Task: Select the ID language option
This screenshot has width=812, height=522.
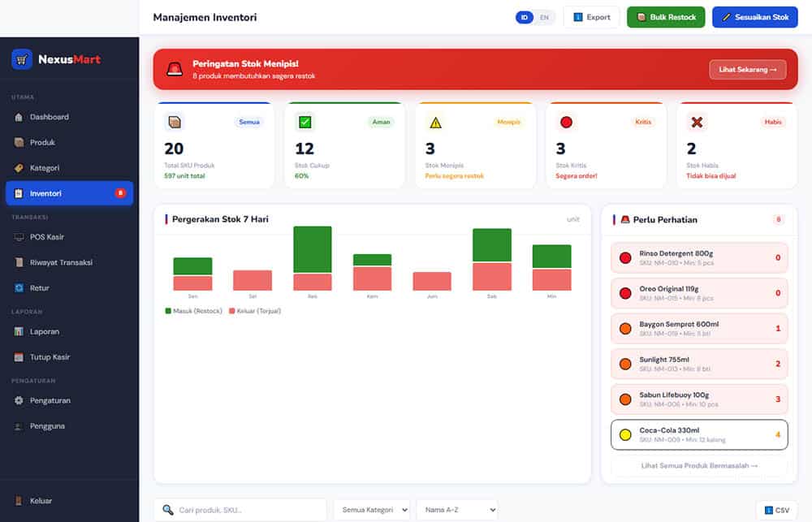Action: coord(525,18)
